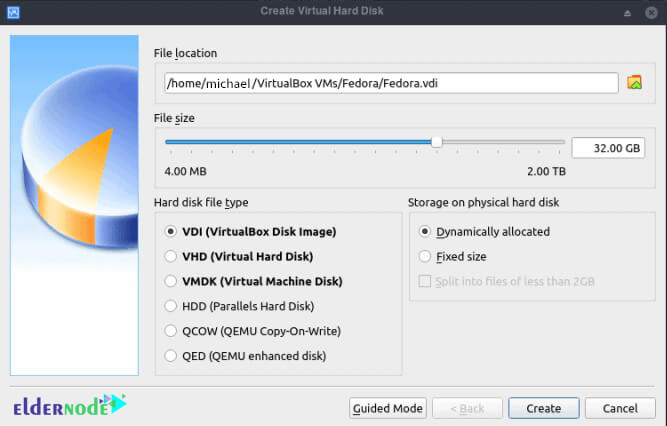
Task: Select VDI (VirtualBox Disk Image) option
Action: 250,232
